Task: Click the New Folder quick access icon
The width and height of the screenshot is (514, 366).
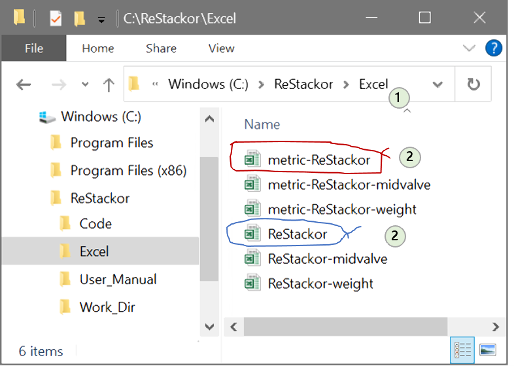Action: (x=79, y=18)
